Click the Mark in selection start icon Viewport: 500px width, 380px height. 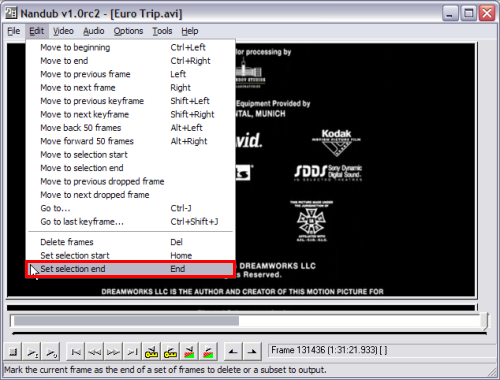pyautogui.click(x=233, y=352)
